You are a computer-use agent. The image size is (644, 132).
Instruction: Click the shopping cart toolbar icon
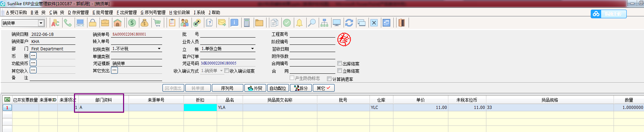(x=157, y=23)
